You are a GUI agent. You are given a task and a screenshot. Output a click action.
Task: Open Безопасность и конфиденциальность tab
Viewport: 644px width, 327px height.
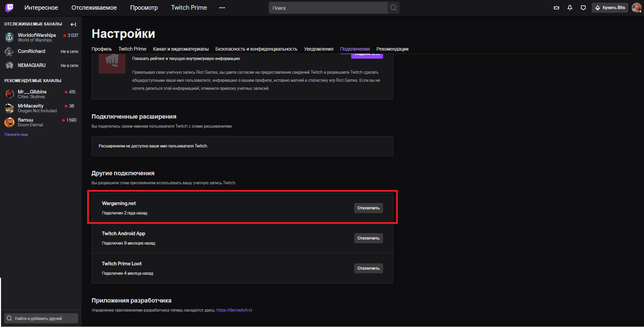(256, 49)
